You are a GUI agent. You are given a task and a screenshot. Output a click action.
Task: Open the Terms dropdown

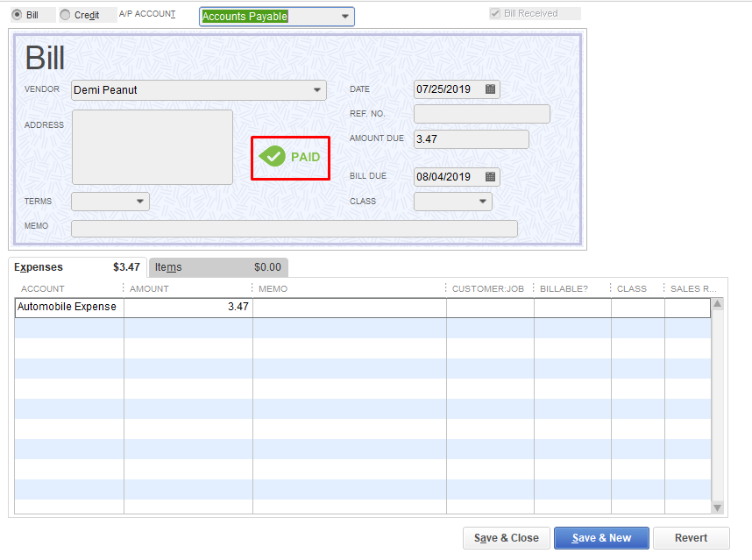pyautogui.click(x=140, y=202)
